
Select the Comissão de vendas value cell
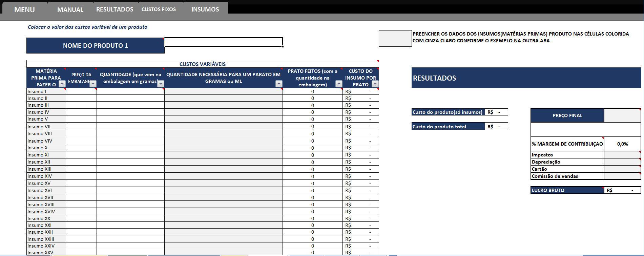pos(622,176)
